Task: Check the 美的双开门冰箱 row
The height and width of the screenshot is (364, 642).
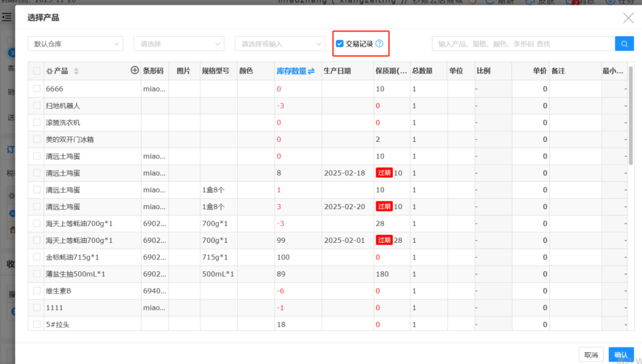Action: pyautogui.click(x=37, y=139)
